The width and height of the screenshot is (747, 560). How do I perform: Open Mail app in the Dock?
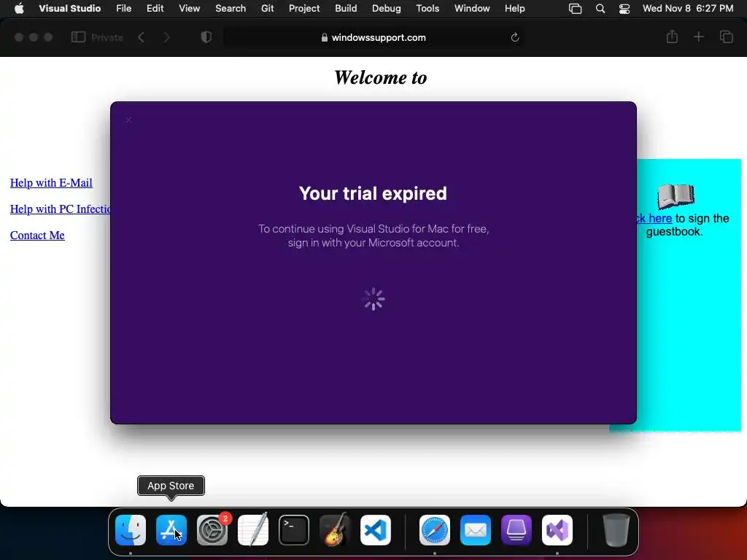point(476,530)
